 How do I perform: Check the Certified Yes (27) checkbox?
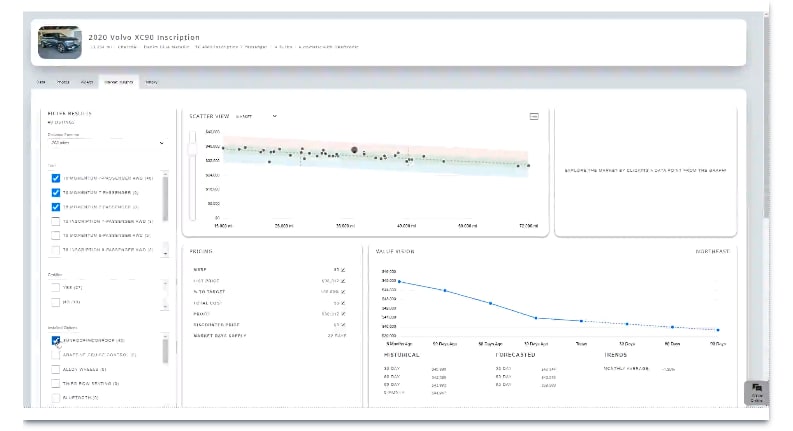pyautogui.click(x=56, y=287)
